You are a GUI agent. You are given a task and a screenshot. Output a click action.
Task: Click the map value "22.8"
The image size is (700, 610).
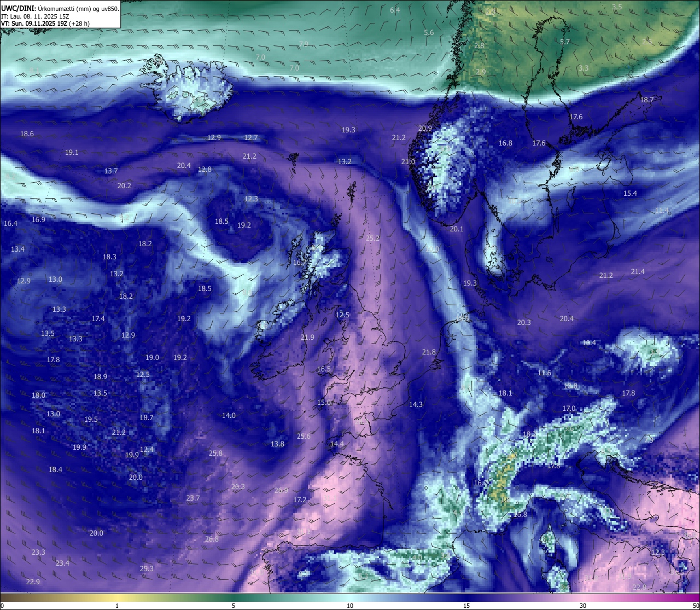click(x=639, y=587)
